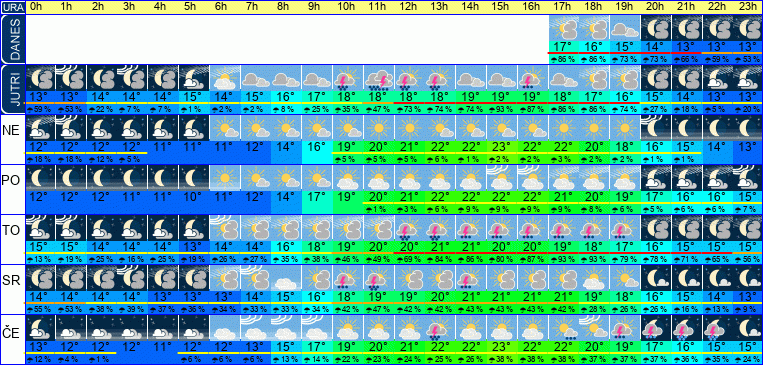Click clear moon icon for PO at 0h
The width and height of the screenshot is (763, 365).
(x=39, y=178)
